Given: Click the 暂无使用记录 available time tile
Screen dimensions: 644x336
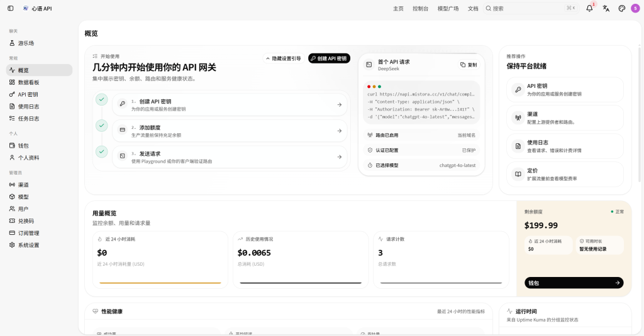Looking at the screenshot, I should [599, 245].
